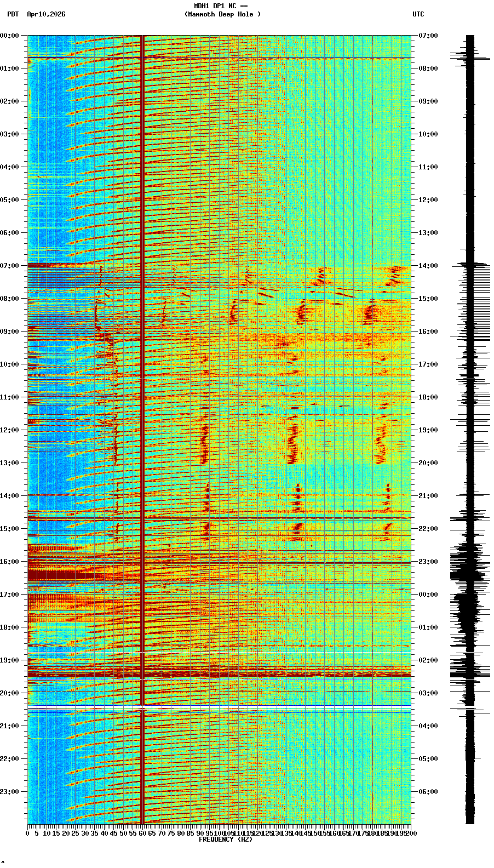Click the 13:00 PDT time label
Image resolution: width=494 pixels, height=868 pixels.
(10, 463)
